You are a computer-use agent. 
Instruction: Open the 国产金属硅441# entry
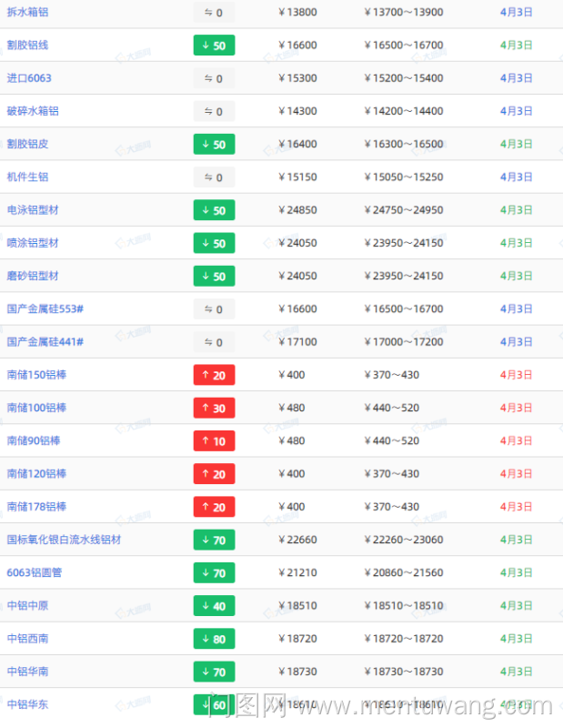45,342
